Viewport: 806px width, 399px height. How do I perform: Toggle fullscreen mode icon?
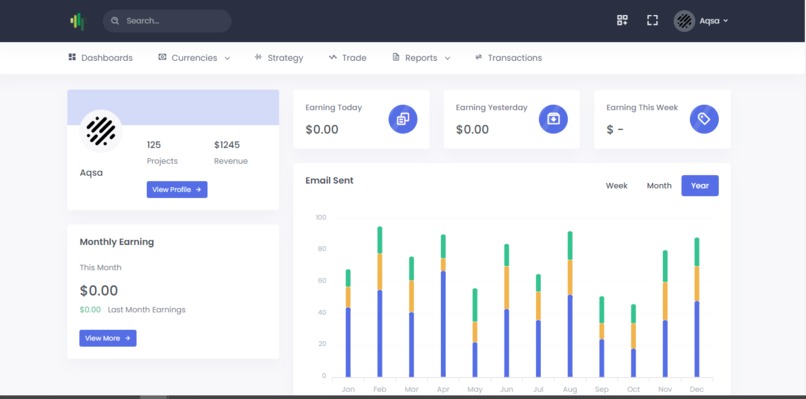pos(652,21)
